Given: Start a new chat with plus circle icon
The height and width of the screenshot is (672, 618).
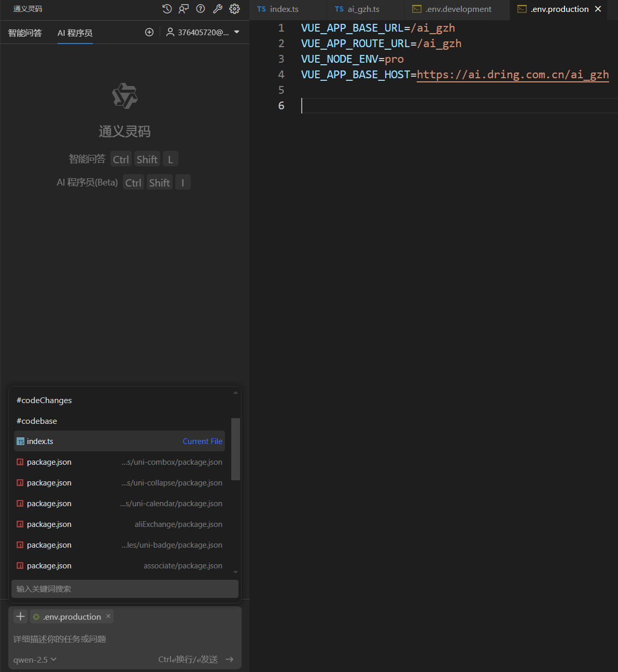Looking at the screenshot, I should [149, 32].
